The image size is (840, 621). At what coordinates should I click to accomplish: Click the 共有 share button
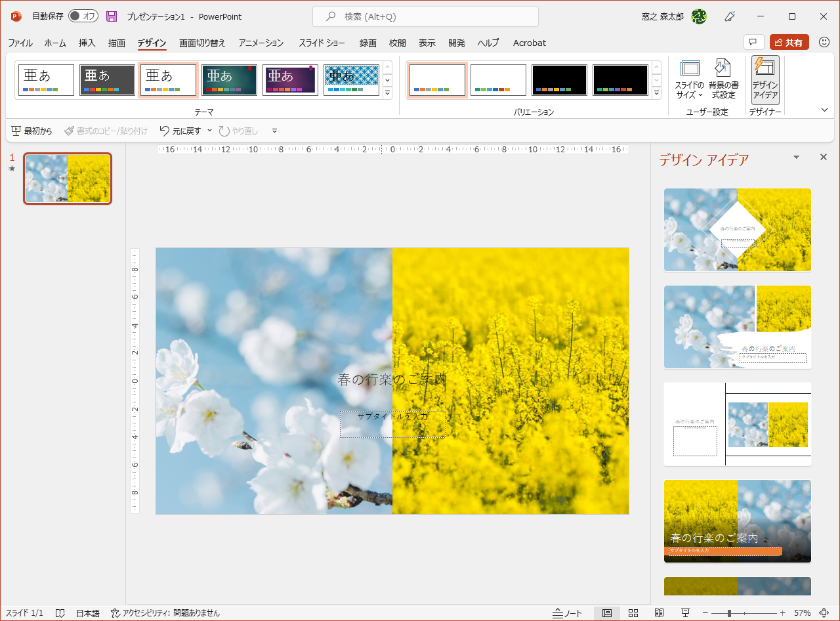(x=789, y=43)
